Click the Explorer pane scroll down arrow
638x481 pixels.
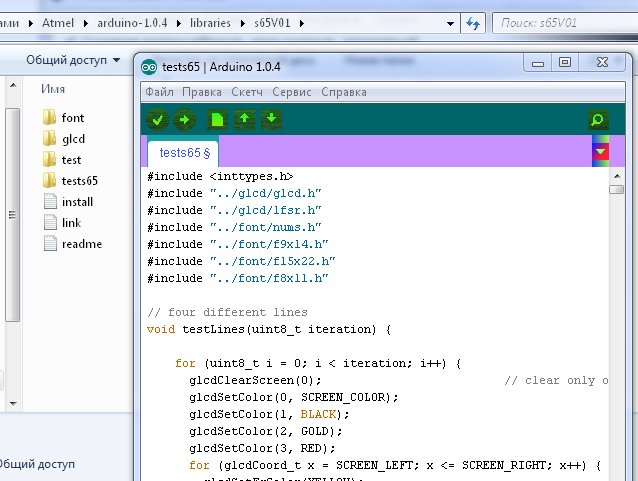coord(13,404)
